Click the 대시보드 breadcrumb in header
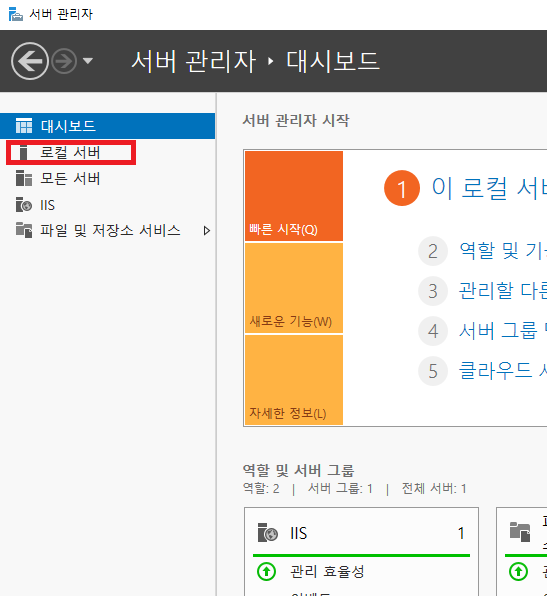The height and width of the screenshot is (596, 547). coord(333,61)
